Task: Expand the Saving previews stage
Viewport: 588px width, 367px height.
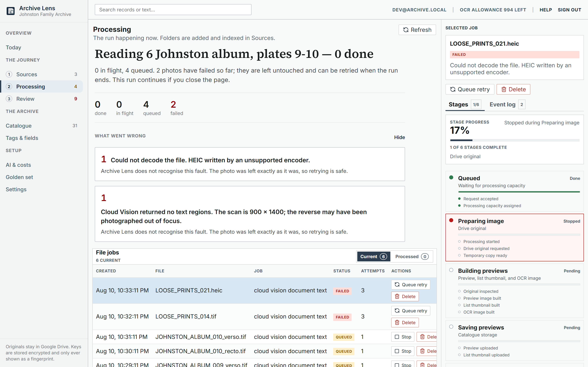Action: coord(515,327)
